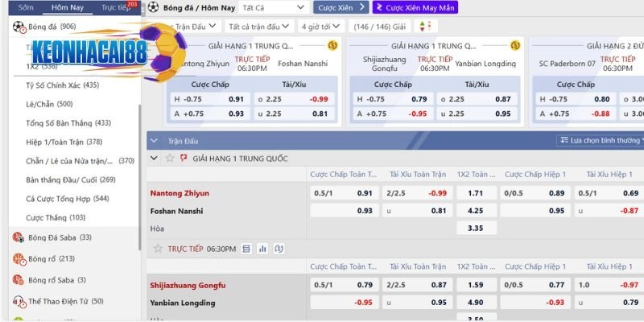Open the '4 giờ tới' time dropdown
Viewport: 644px width, 322px height.
[x=320, y=26]
